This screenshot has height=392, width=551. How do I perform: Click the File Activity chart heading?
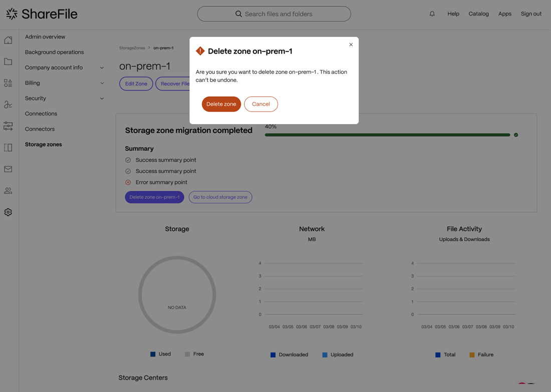click(464, 229)
